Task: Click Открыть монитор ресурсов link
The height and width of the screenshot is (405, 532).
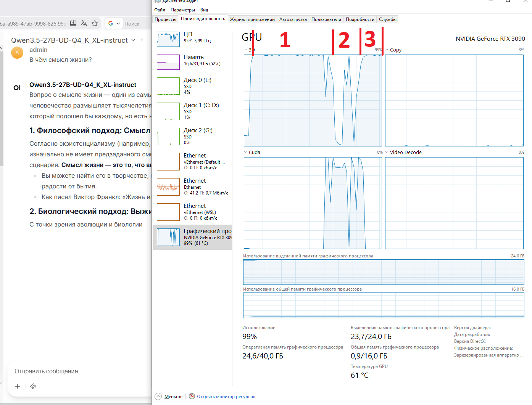Action: (x=226, y=397)
